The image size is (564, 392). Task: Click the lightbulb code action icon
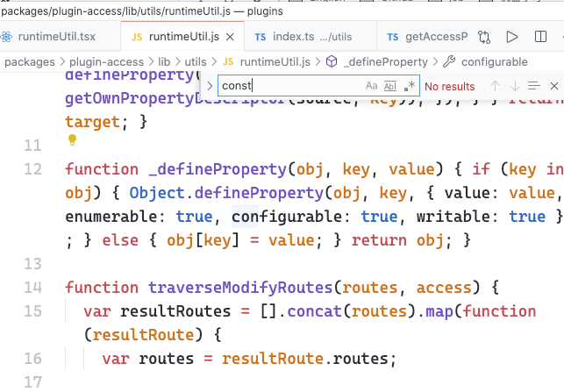(x=72, y=140)
